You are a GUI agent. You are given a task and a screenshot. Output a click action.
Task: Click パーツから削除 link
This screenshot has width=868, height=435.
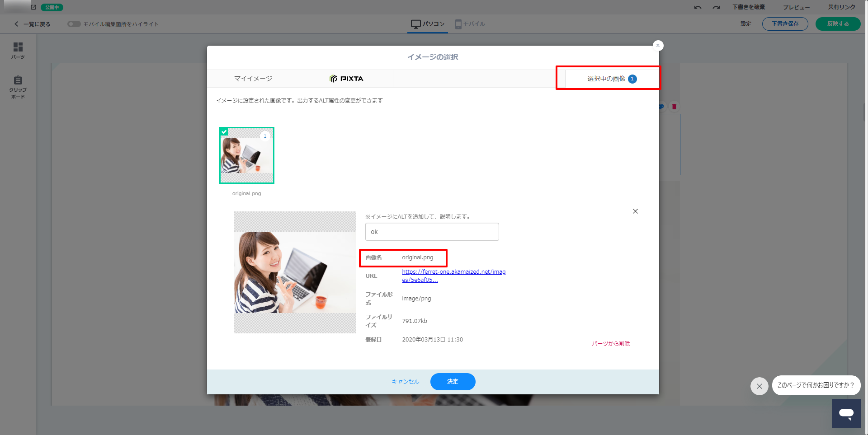pyautogui.click(x=611, y=344)
